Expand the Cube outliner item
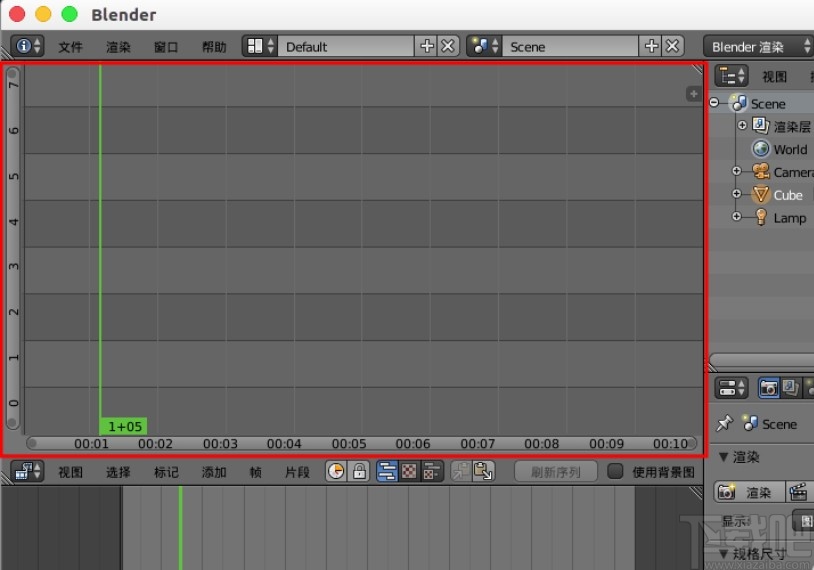 click(x=736, y=194)
